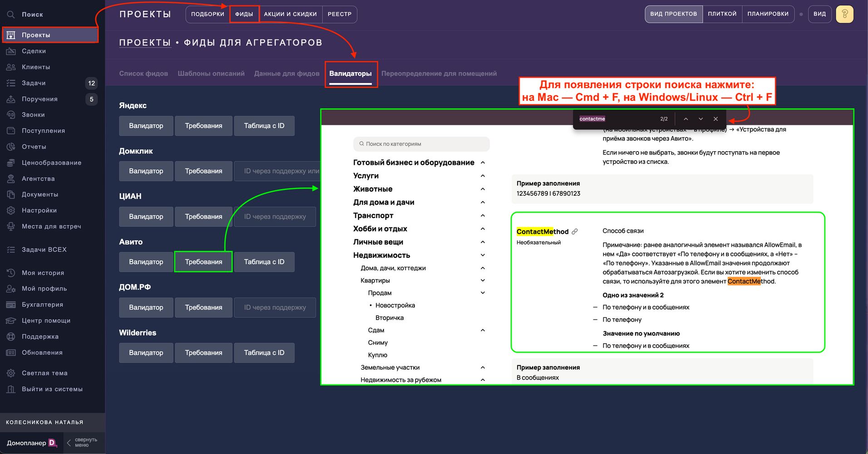
Task: Click the Поиск по категориям field
Action: point(421,144)
